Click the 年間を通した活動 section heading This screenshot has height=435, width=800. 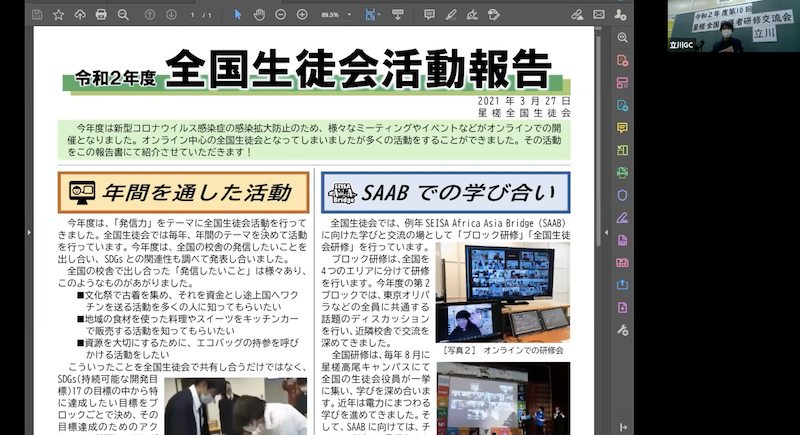coord(184,192)
